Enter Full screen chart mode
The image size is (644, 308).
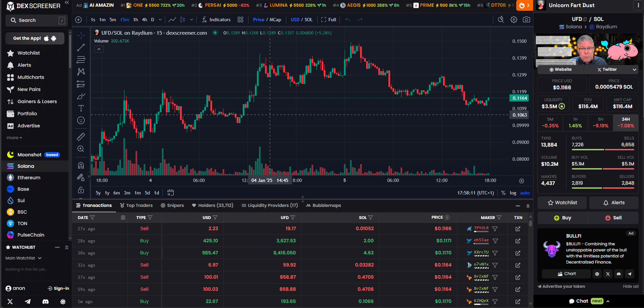click(x=329, y=20)
